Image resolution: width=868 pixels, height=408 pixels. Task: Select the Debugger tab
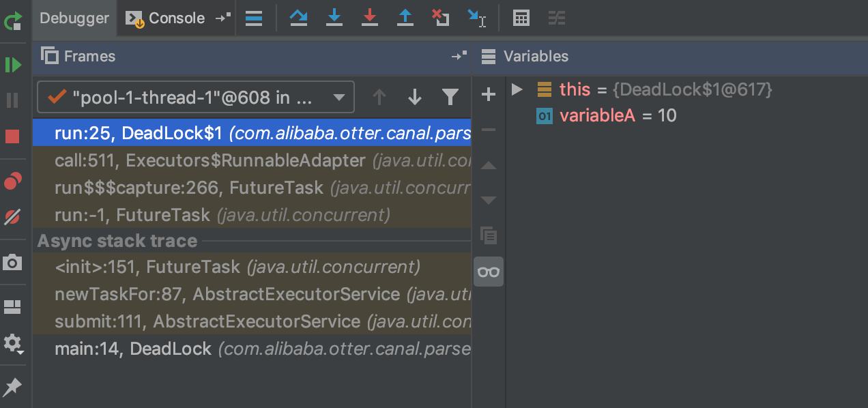point(74,18)
